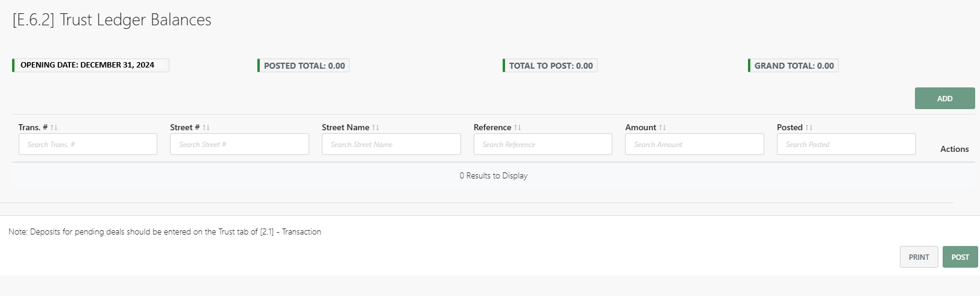Click the Grand Total indicator
Image resolution: width=980 pixels, height=296 pixels.
(x=794, y=66)
